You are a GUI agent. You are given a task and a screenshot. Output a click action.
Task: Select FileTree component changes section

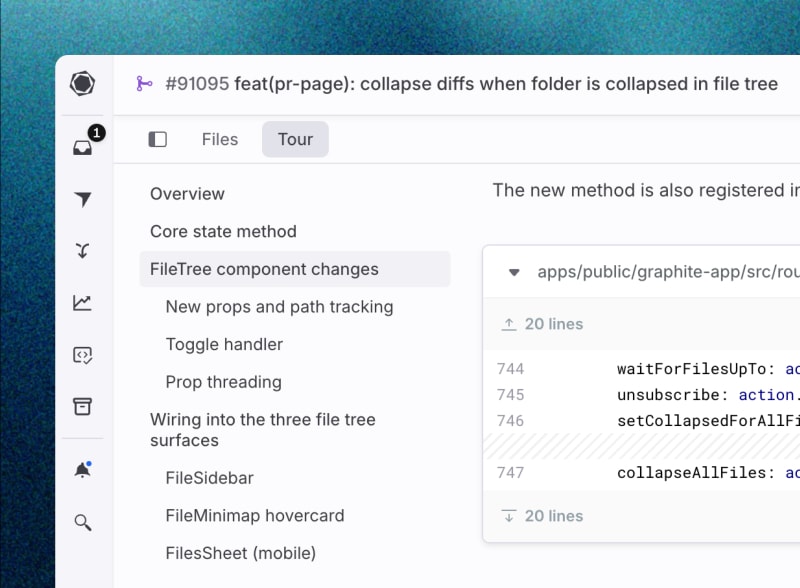coord(264,269)
